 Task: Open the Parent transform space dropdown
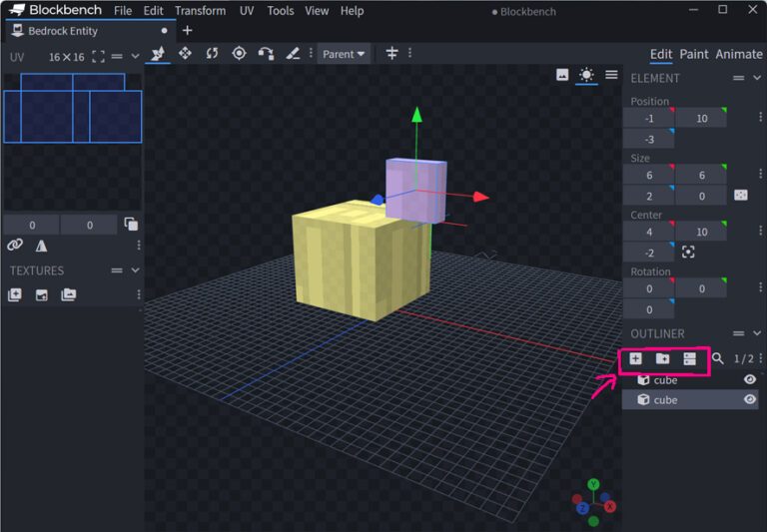tap(344, 54)
